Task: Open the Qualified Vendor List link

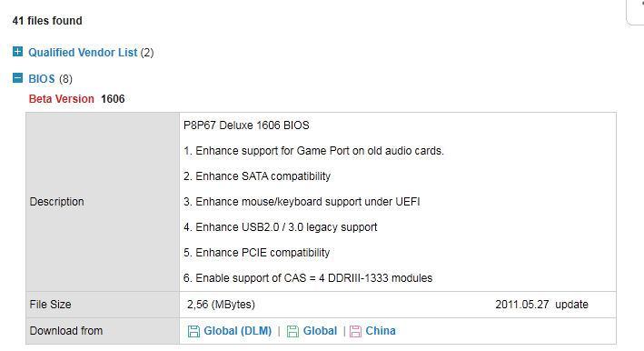Action: tap(83, 53)
